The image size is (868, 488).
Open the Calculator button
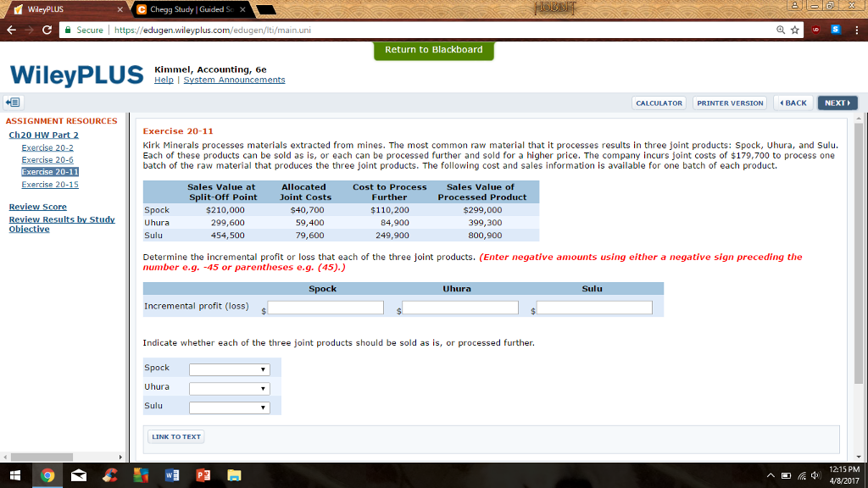(x=659, y=103)
